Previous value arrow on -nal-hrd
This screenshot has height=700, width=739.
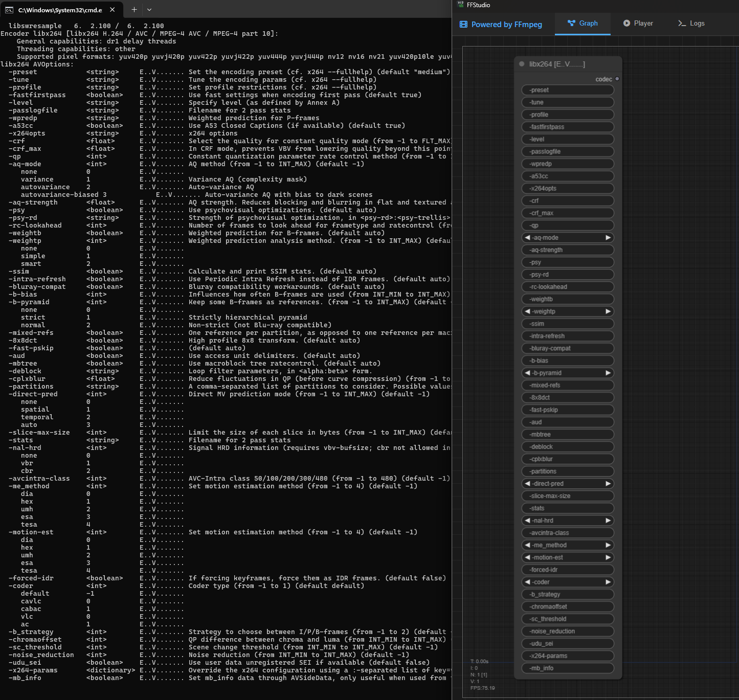[x=528, y=521]
